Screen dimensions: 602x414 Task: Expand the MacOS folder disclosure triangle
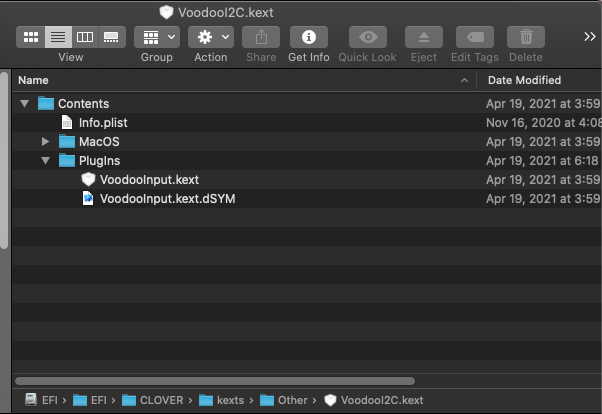click(x=45, y=141)
